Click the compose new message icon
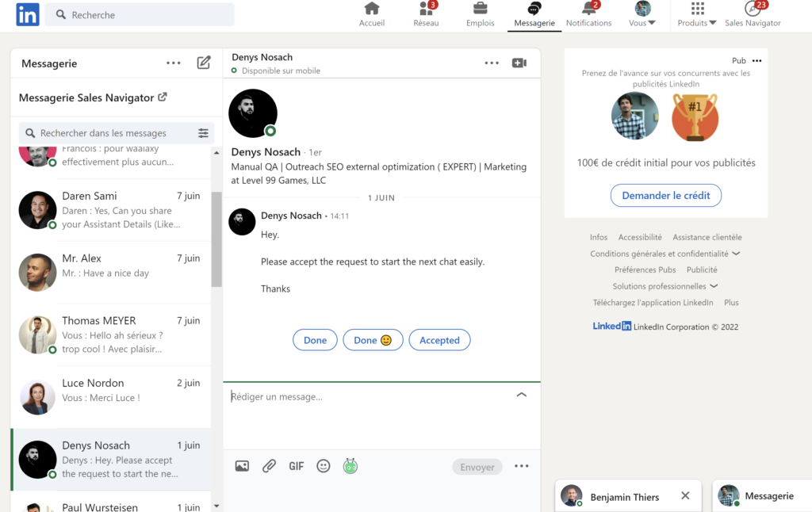 point(204,63)
